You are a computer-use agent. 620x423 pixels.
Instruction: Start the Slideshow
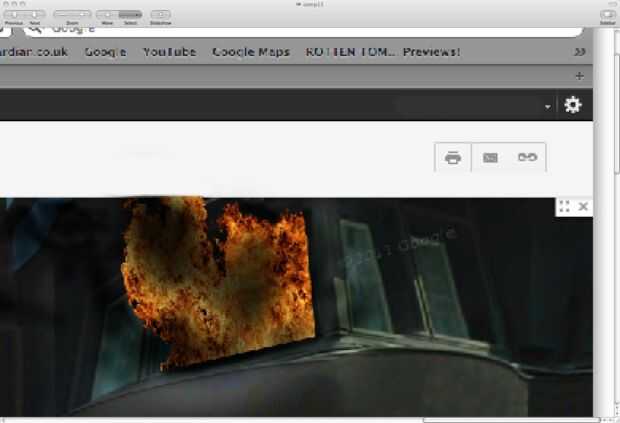(x=161, y=15)
